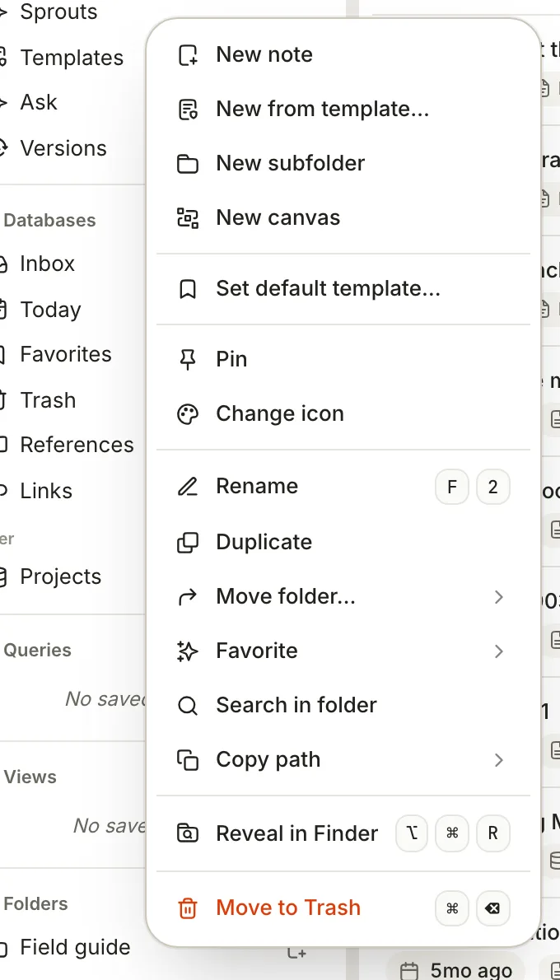Select the Field guide folder
Viewport: 560px width, 980px height.
click(75, 948)
